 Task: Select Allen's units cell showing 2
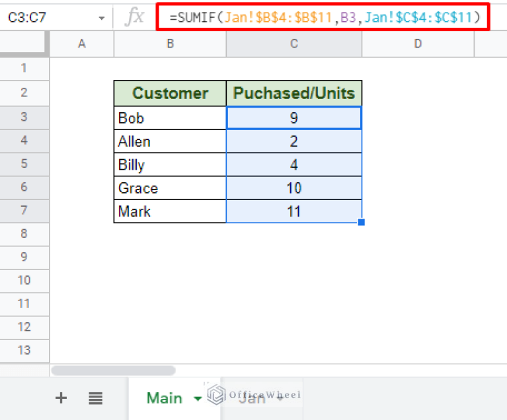[294, 141]
